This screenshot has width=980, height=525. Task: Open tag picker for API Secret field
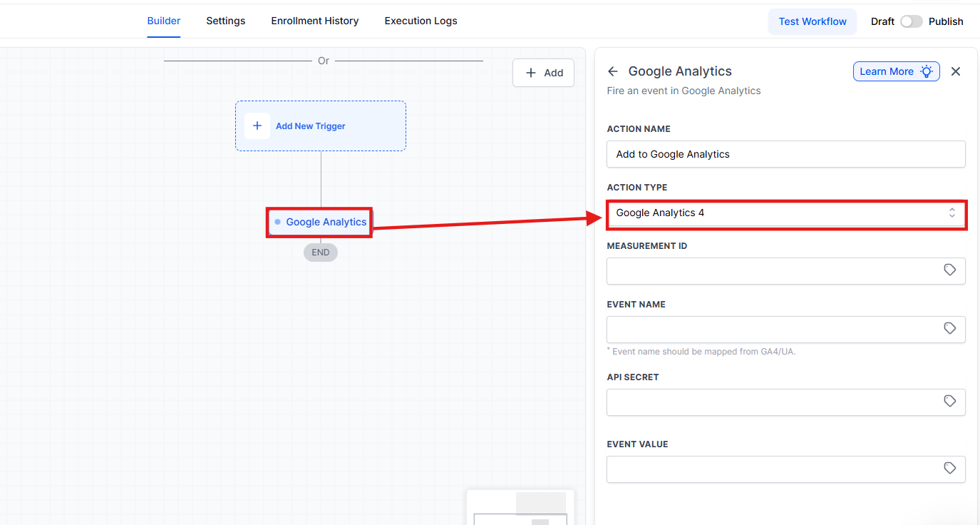pyautogui.click(x=949, y=402)
